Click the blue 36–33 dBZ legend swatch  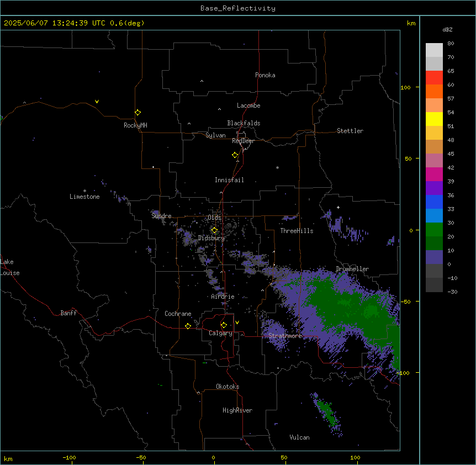pyautogui.click(x=434, y=202)
